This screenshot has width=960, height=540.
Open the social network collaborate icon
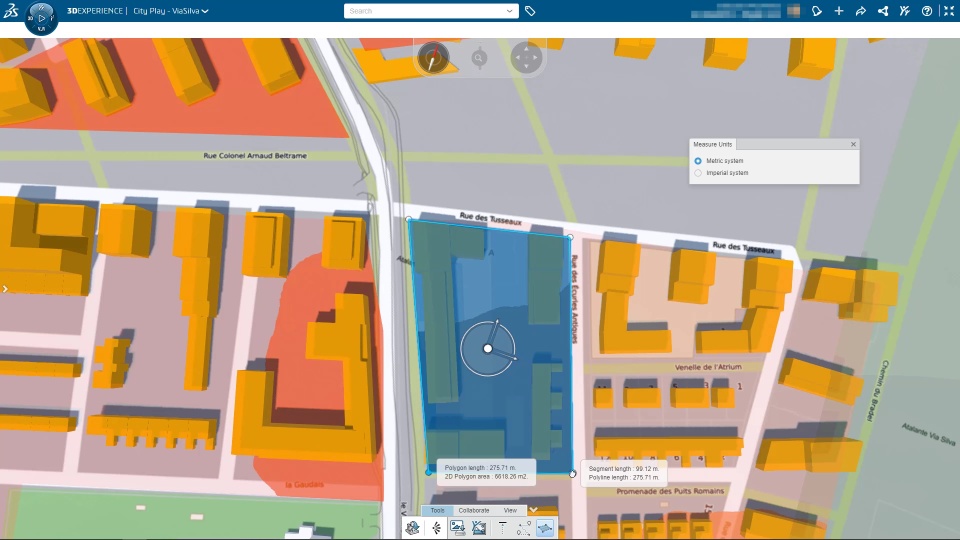tap(883, 11)
